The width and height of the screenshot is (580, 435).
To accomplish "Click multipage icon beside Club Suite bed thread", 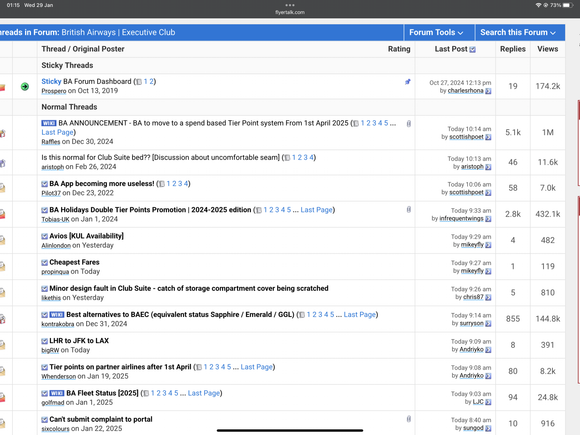I will coord(287,158).
